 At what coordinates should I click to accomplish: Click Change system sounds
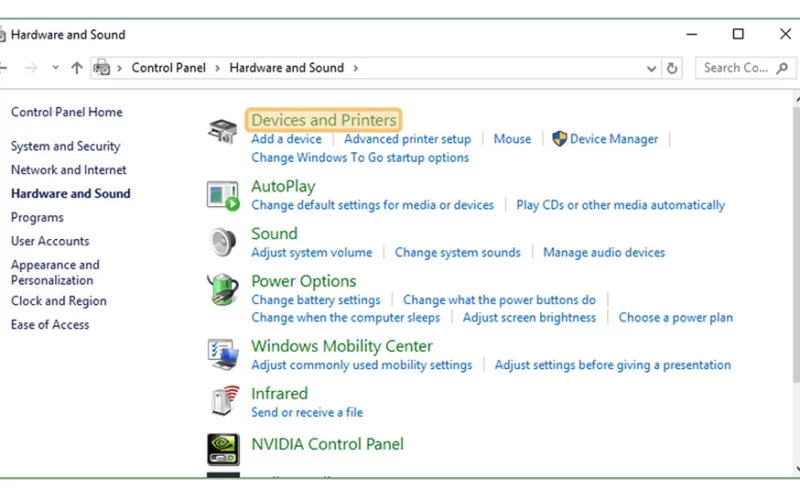click(x=457, y=253)
